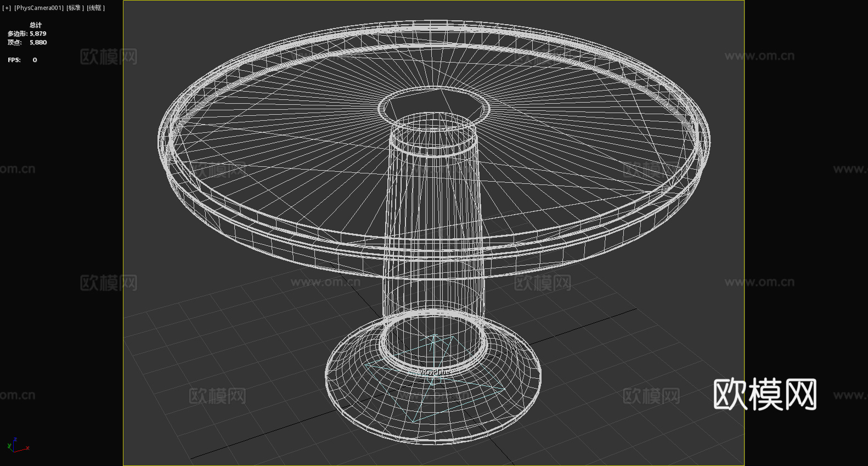Image resolution: width=868 pixels, height=466 pixels.
Task: Open the 线框 wireframe display menu
Action: [x=95, y=8]
